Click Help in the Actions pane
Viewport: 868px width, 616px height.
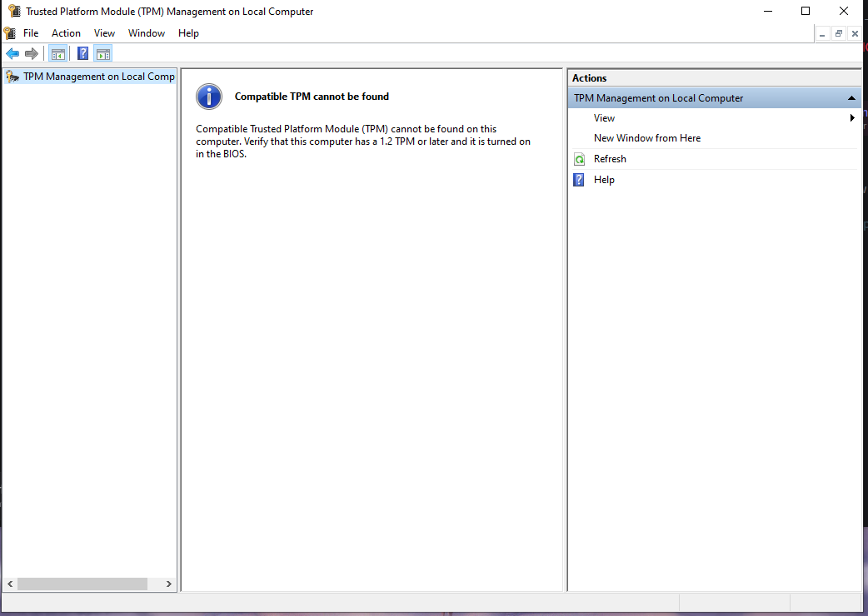[604, 180]
